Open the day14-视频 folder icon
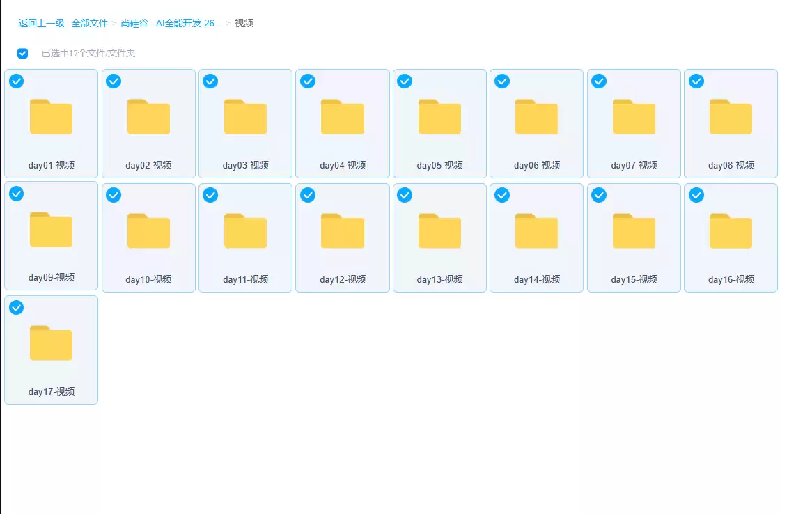This screenshot has height=514, width=812. coord(536,231)
